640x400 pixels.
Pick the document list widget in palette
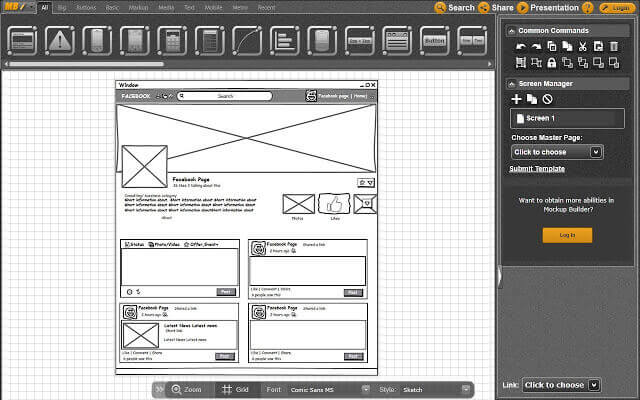tap(210, 41)
